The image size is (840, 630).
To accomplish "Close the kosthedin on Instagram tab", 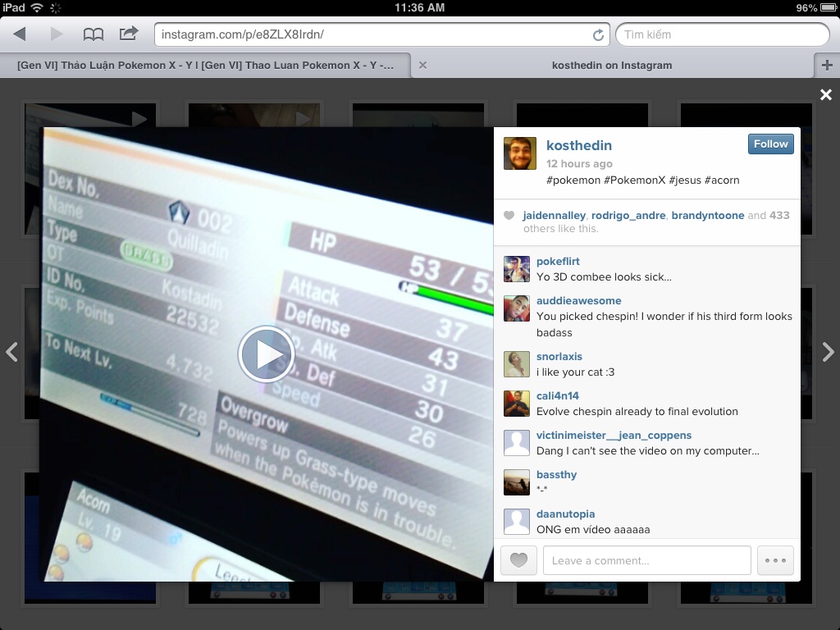I will click(x=422, y=66).
